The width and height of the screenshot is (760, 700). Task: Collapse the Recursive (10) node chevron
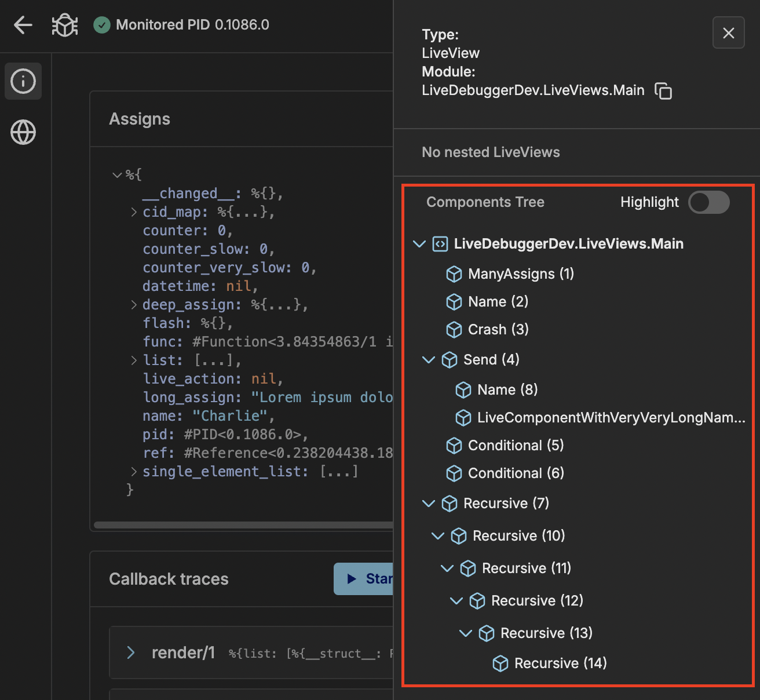point(438,536)
